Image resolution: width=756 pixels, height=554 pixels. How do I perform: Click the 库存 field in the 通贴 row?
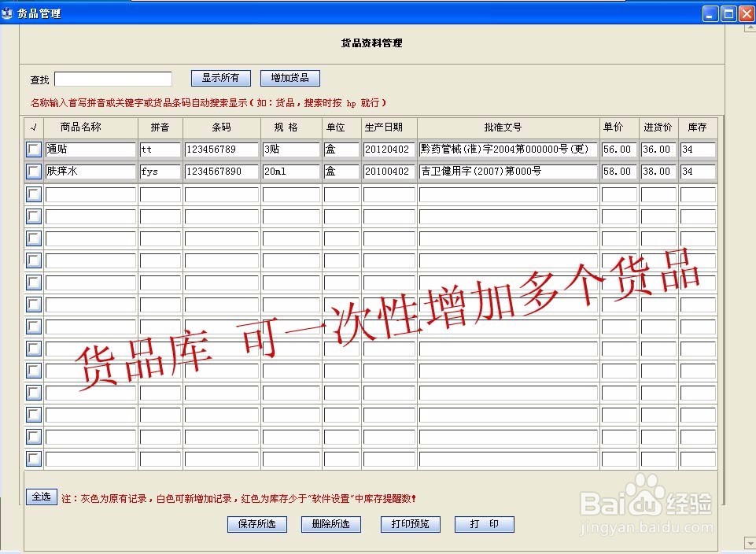click(698, 150)
